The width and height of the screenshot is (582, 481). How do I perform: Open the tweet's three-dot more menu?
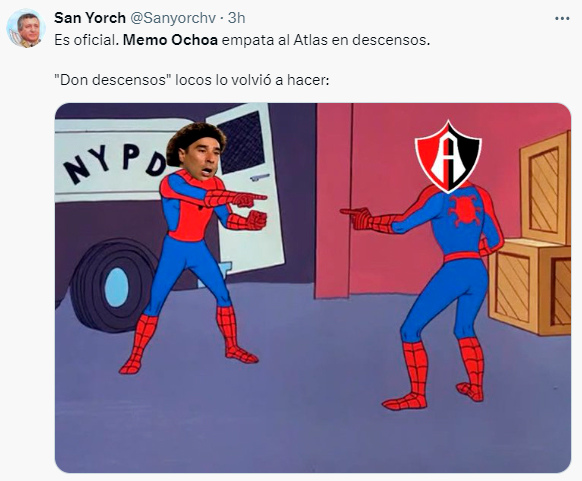coord(562,19)
